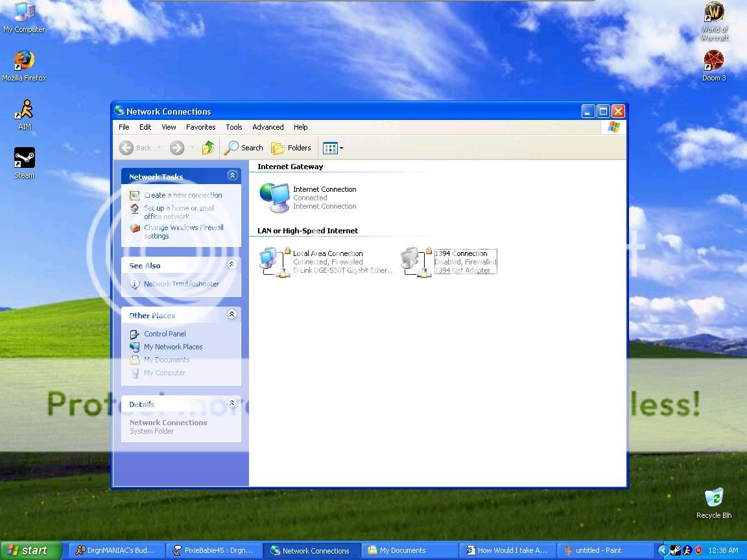The width and height of the screenshot is (747, 560).
Task: Select My Computer desktop icon
Action: [24, 18]
